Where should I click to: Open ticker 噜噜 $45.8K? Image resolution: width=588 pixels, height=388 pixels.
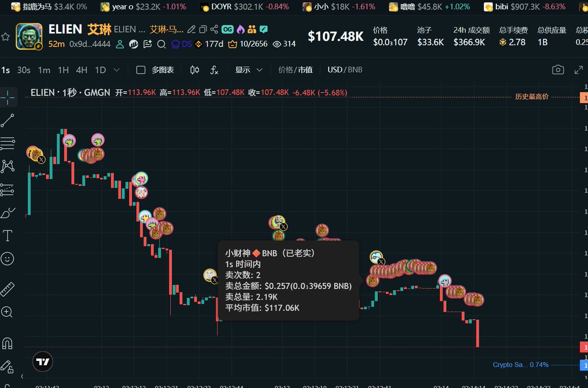click(429, 7)
